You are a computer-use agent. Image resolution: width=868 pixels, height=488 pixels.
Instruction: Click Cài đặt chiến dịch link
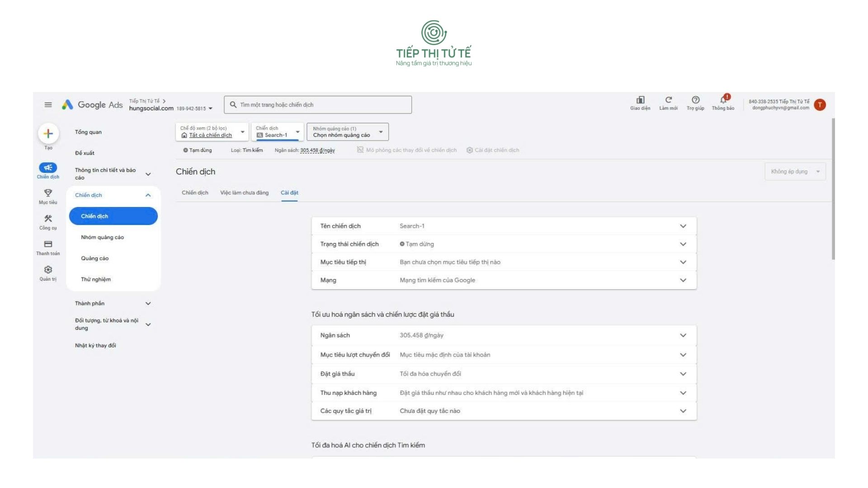click(496, 150)
